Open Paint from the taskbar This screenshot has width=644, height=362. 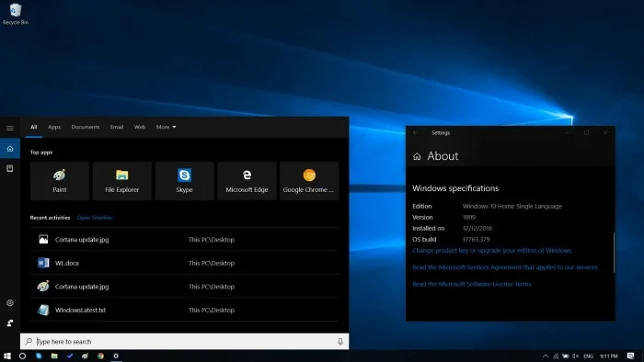tap(85, 356)
